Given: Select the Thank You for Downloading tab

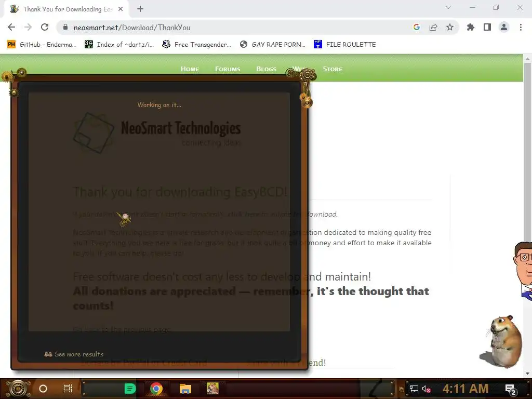Looking at the screenshot, I should click(66, 9).
